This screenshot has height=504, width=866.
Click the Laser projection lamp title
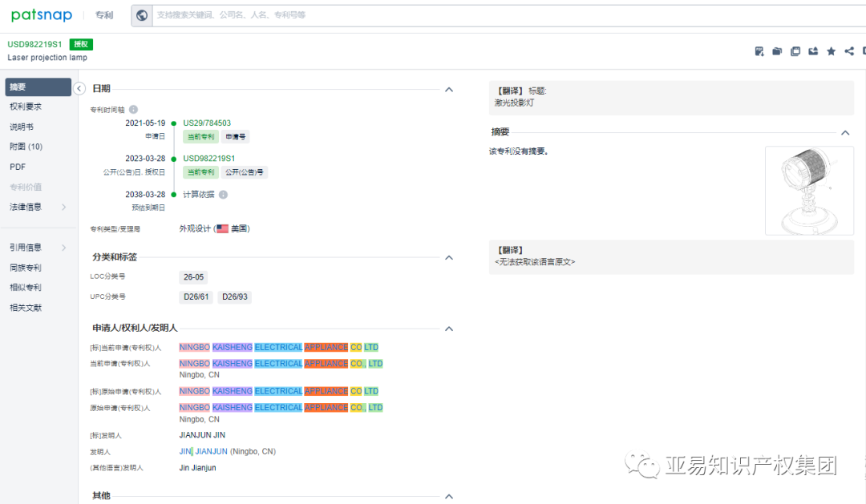(x=47, y=58)
